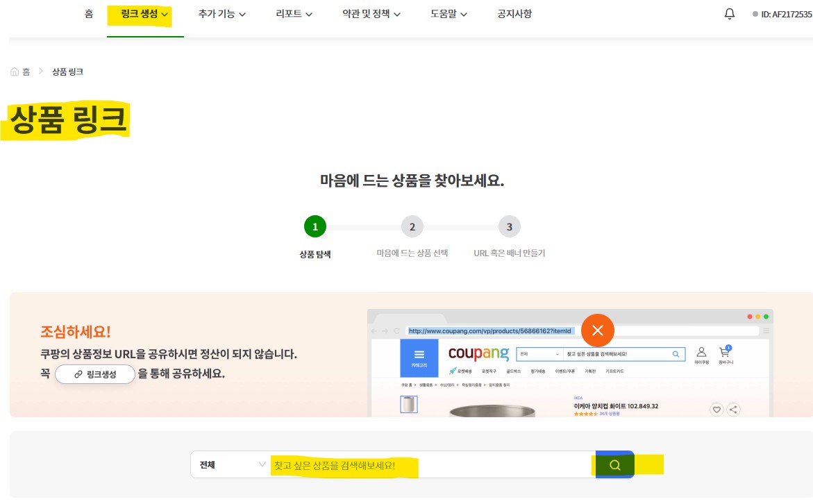Expand chevron next to 추가 기능
This screenshot has height=504, width=813.
242,15
